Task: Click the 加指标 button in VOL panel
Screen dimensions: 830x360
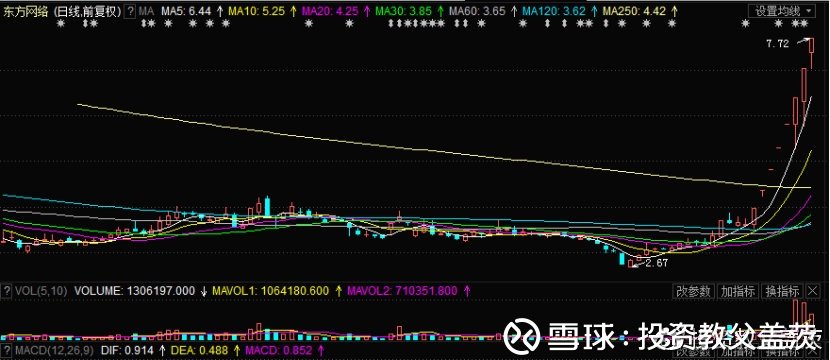Action: 737,291
